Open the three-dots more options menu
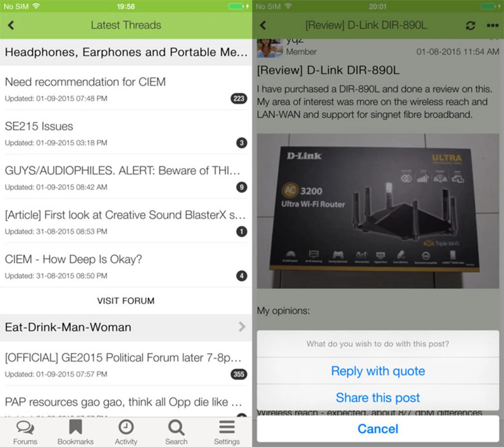Image resolution: width=504 pixels, height=447 pixels. pos(492,25)
